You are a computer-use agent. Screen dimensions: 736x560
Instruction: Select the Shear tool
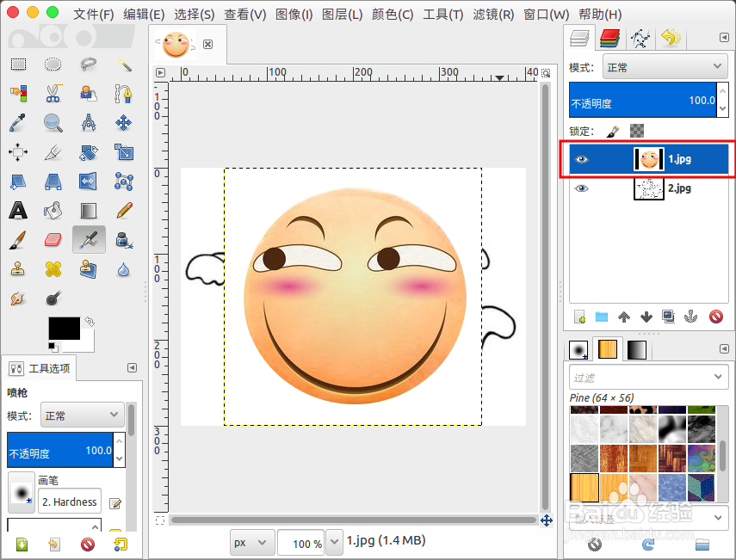18,182
